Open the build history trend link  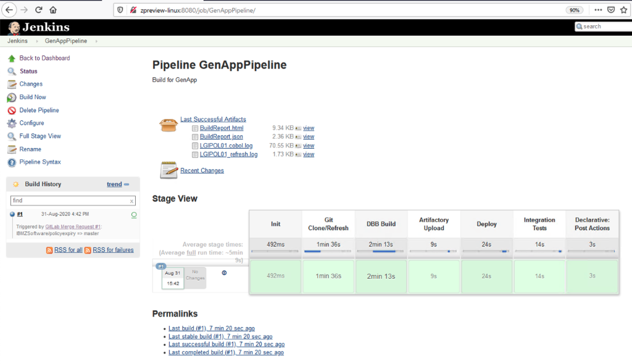tap(114, 184)
